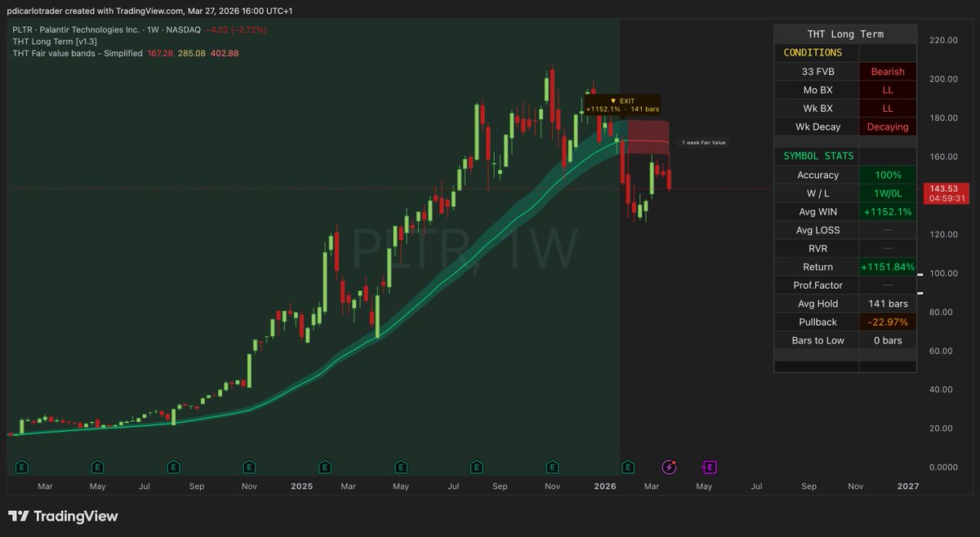Click the TradingView logo

point(63,517)
